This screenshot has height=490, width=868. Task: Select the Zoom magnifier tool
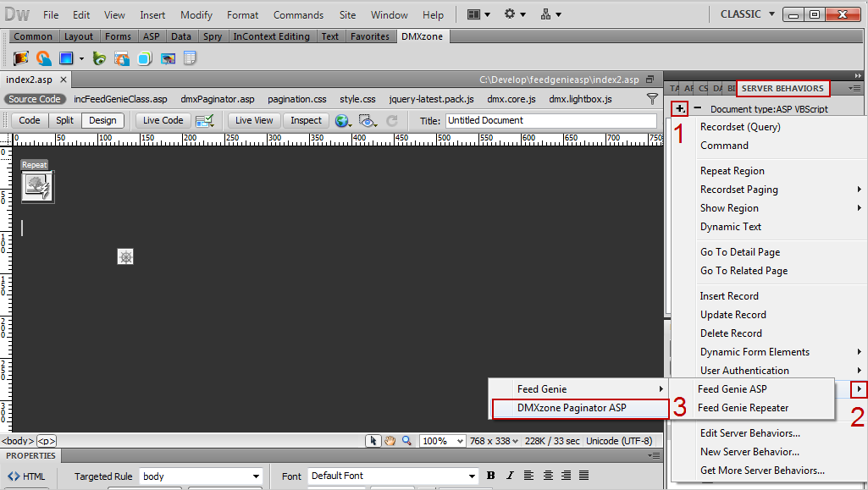pos(406,441)
